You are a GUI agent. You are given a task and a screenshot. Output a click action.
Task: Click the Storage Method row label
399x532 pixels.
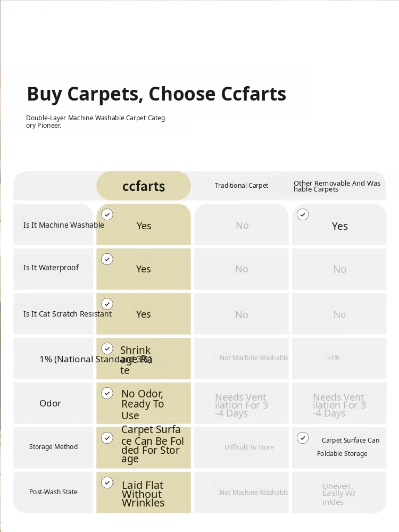tap(53, 446)
